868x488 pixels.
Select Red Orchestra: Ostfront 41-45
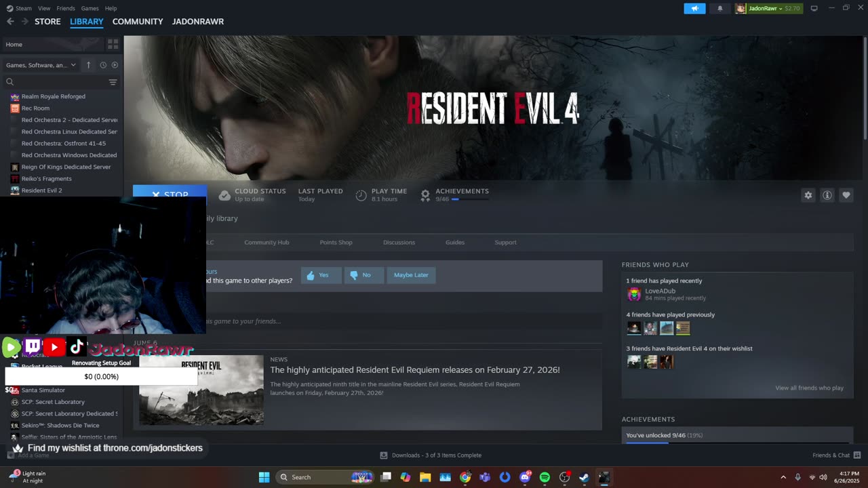coord(63,144)
